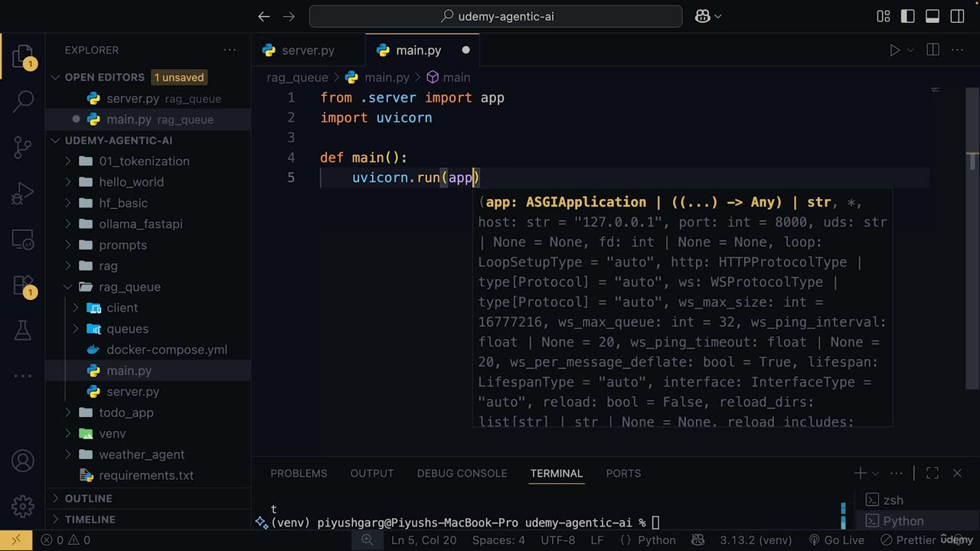The height and width of the screenshot is (551, 980).
Task: Split the editor right
Action: coord(933,51)
